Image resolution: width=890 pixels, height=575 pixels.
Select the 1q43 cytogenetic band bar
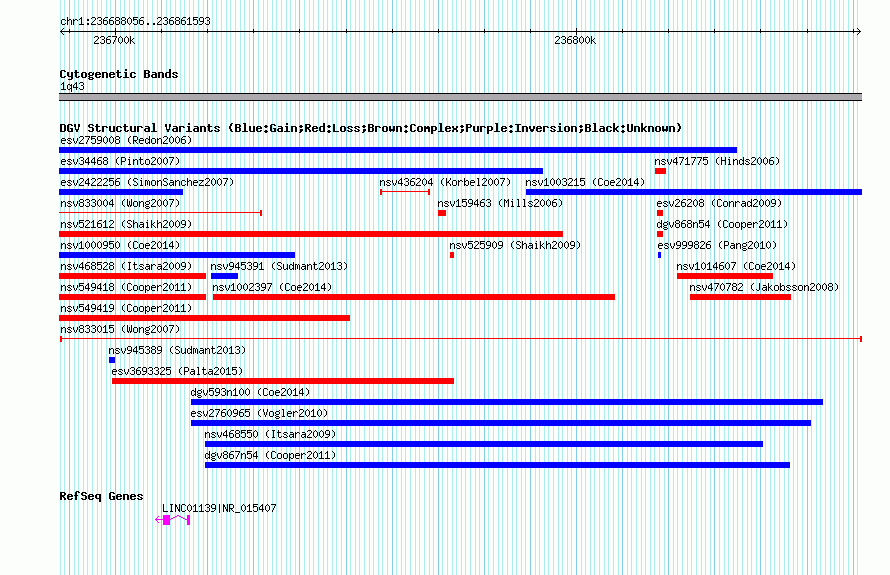(x=460, y=97)
